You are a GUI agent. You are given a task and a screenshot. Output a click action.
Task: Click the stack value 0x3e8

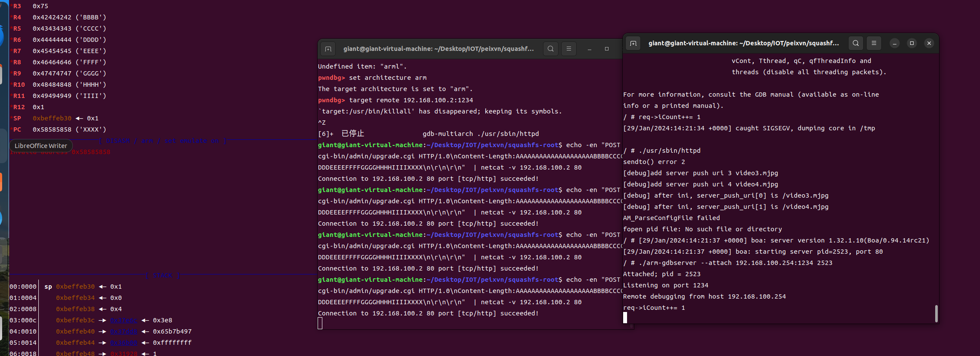(x=162, y=320)
